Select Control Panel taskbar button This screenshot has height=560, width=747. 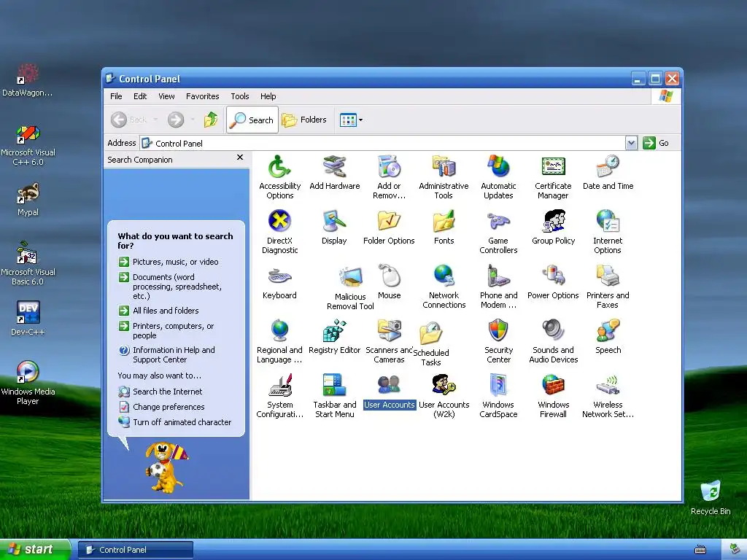click(x=135, y=550)
